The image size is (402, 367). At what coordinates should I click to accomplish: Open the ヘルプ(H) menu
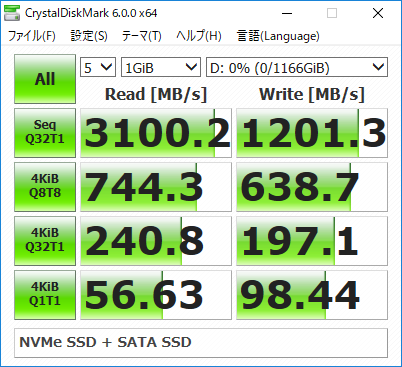point(199,36)
